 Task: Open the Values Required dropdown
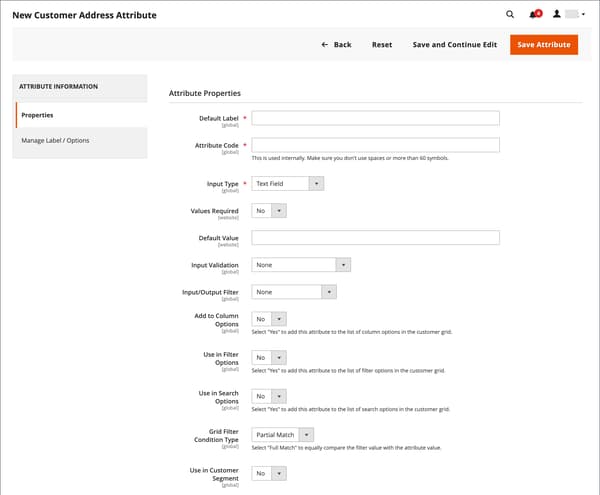(269, 211)
